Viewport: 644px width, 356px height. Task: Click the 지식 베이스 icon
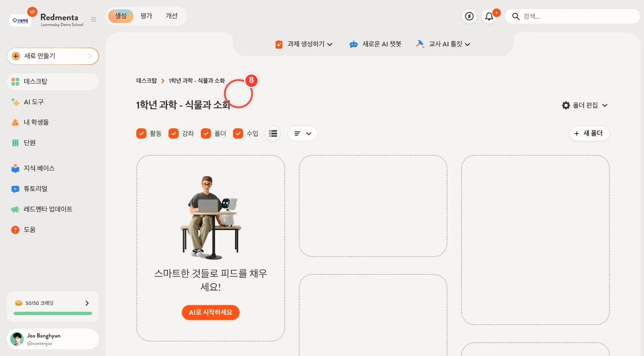[15, 168]
